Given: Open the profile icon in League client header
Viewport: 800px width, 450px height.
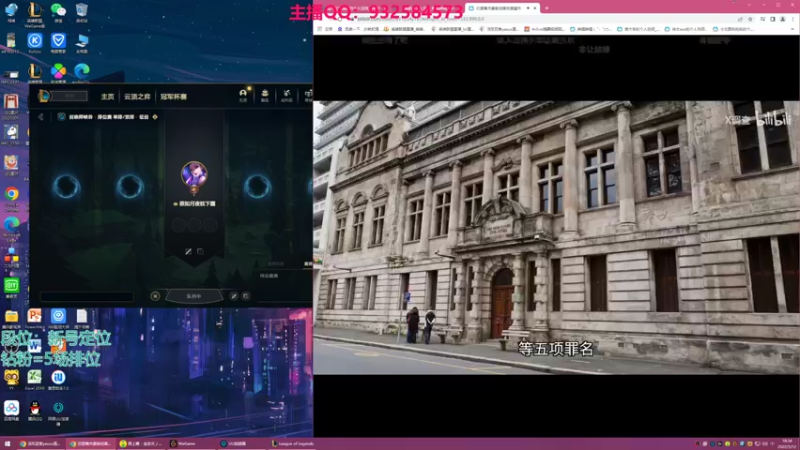Looking at the screenshot, I should (243, 95).
